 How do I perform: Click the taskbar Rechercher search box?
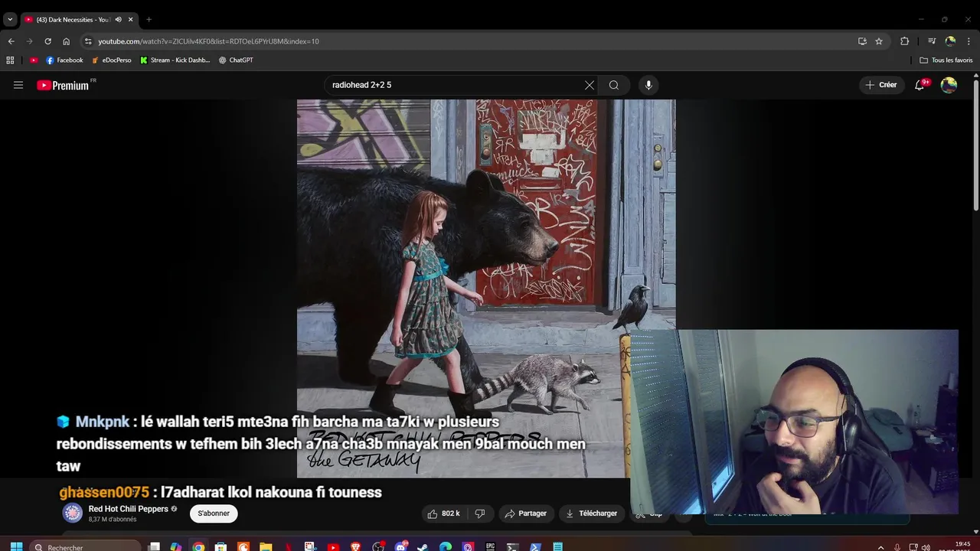[x=86, y=546]
